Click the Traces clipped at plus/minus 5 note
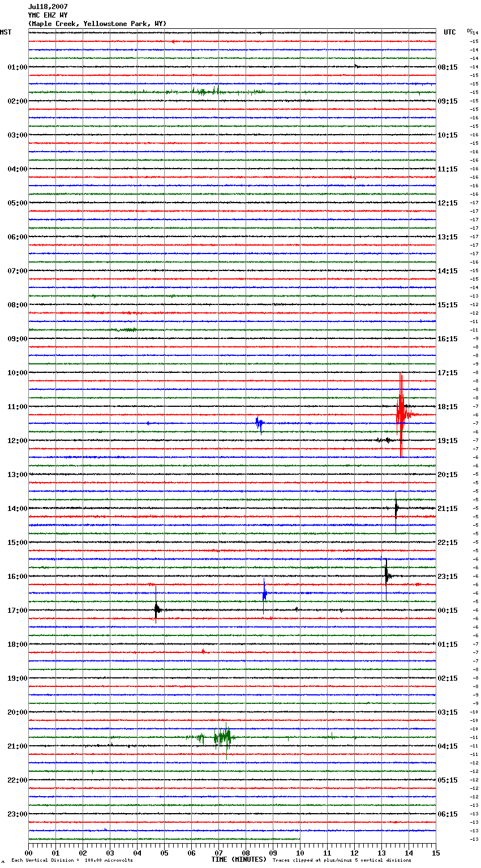 point(342,861)
